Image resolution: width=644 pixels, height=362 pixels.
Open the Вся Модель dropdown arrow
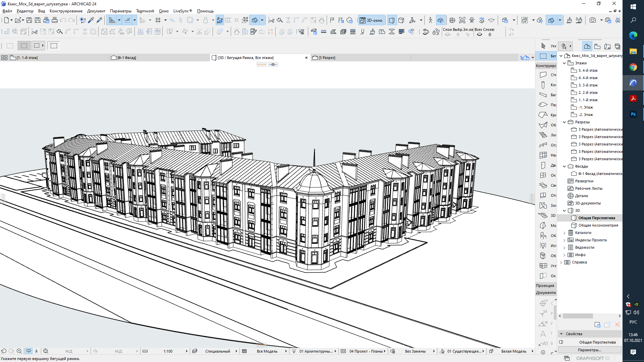[x=286, y=351]
